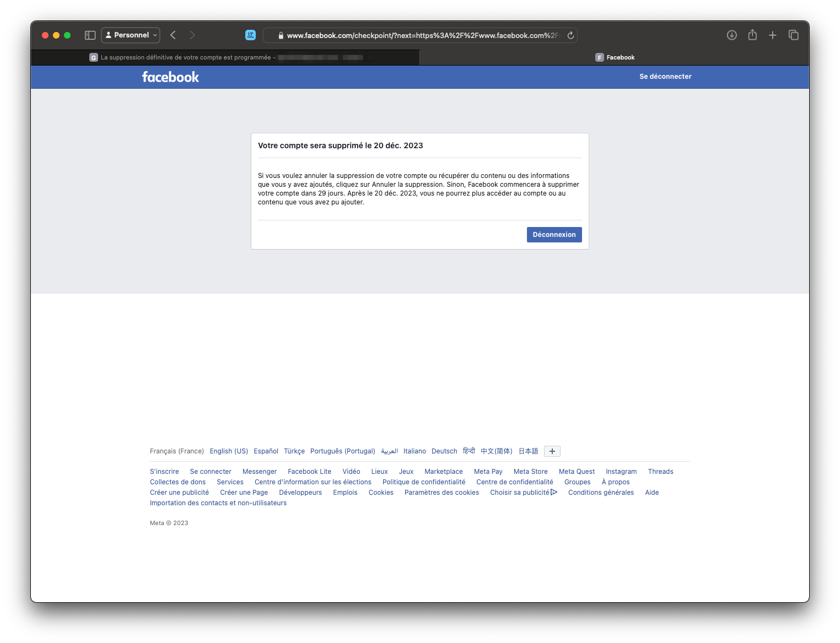Image resolution: width=840 pixels, height=643 pixels.
Task: Switch to the Facebook tab
Action: pyautogui.click(x=615, y=57)
